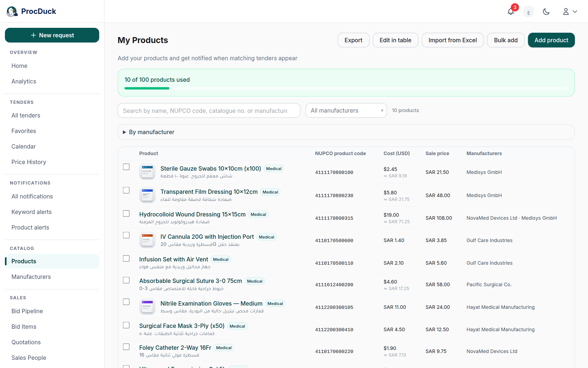Viewport: 588px width, 368px height.
Task: Click the Bulk add button
Action: pos(506,40)
